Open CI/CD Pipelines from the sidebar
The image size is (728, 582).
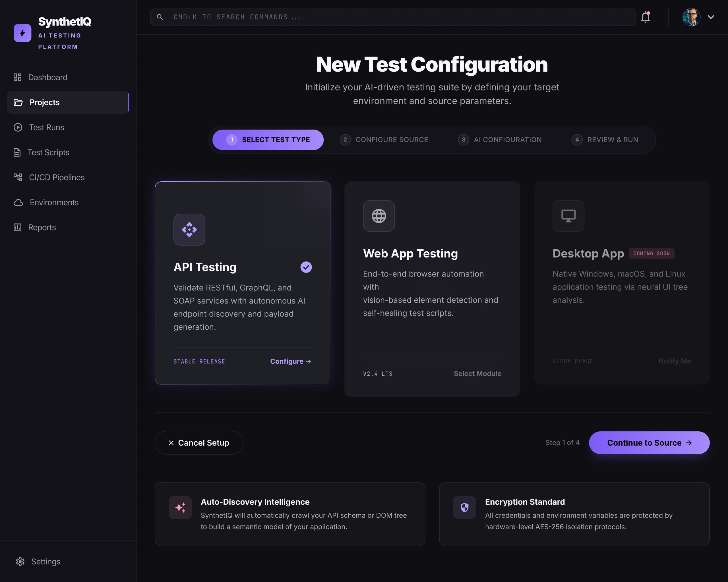pos(56,177)
